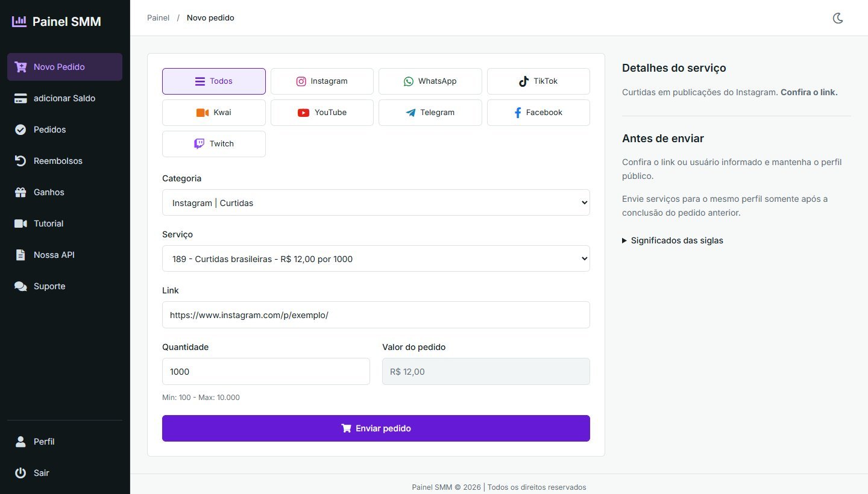The height and width of the screenshot is (494, 868).
Task: Filter services by Twitch
Action: coord(214,144)
